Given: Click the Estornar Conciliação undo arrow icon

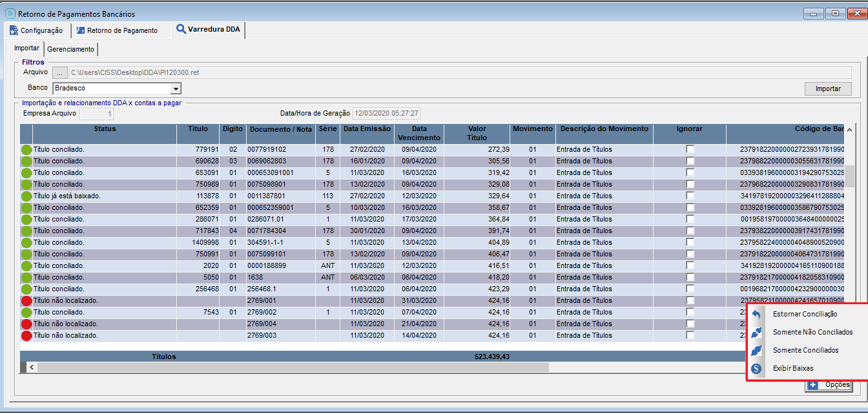Looking at the screenshot, I should click(756, 314).
